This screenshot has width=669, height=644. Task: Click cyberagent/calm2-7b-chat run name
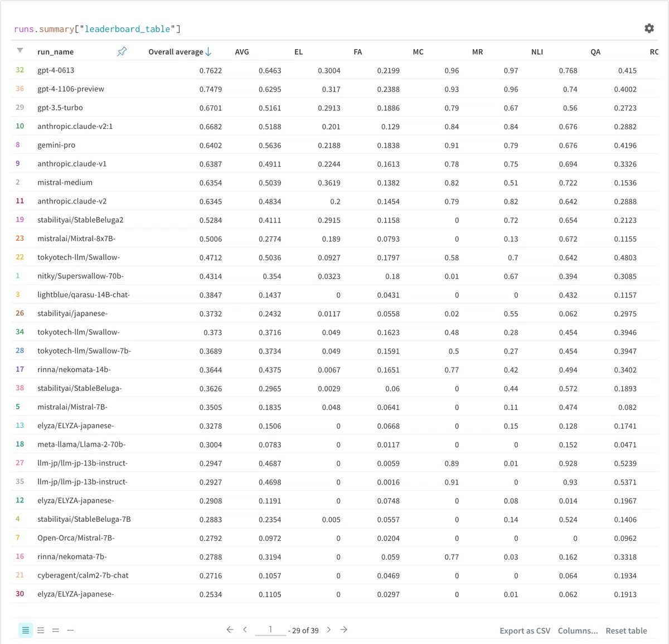click(83, 575)
